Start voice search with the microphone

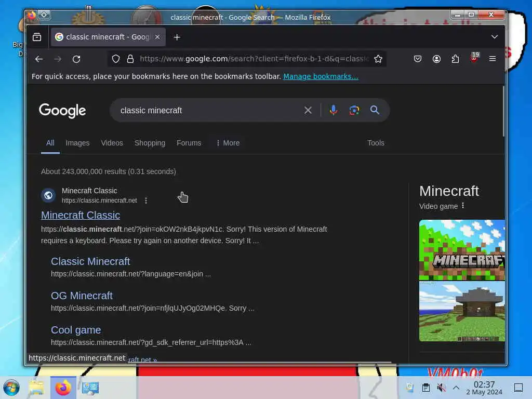[334, 110]
